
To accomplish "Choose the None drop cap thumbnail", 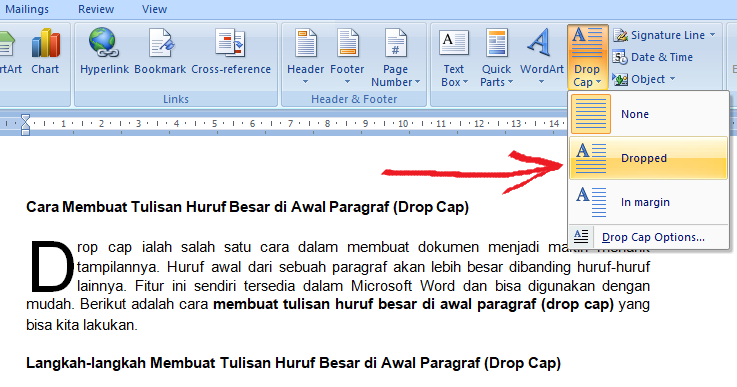I will [x=591, y=114].
